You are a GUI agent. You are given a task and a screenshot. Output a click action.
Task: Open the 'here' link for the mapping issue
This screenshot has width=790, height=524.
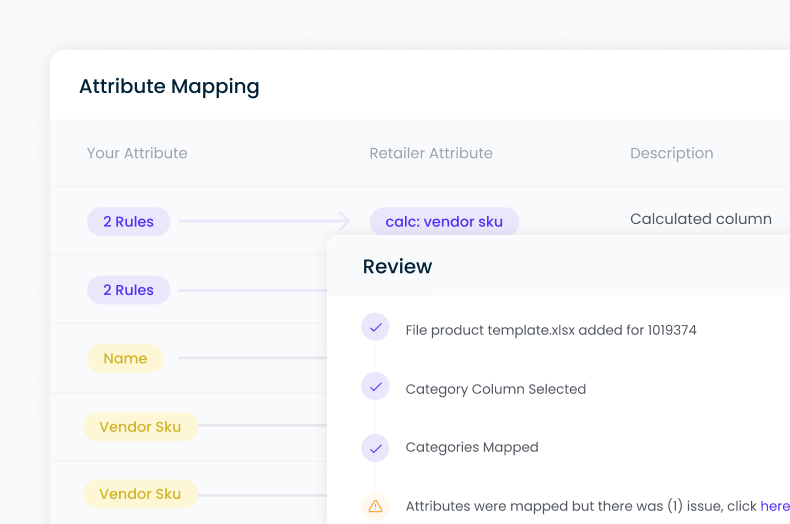(775, 506)
